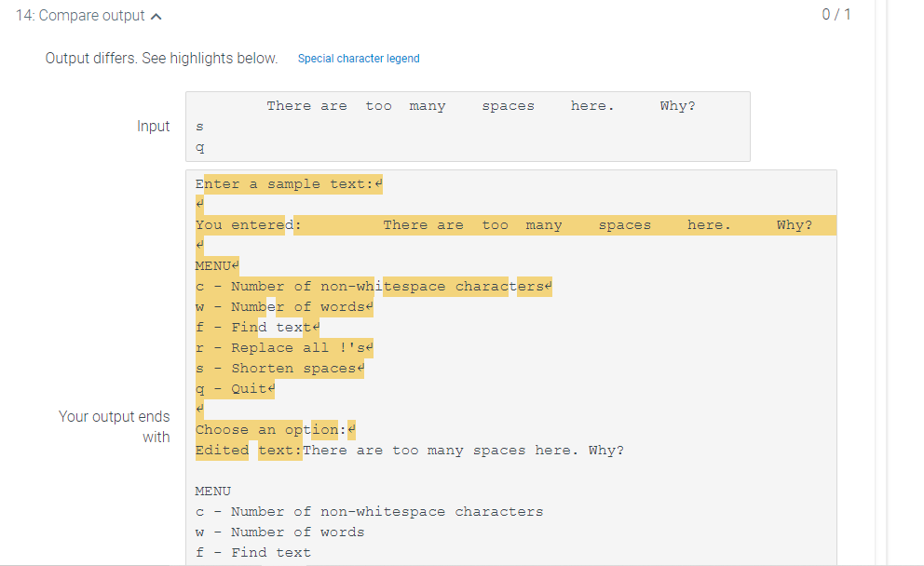Open the Special character legend
Viewport: 924px width, 566px height.
pos(359,59)
